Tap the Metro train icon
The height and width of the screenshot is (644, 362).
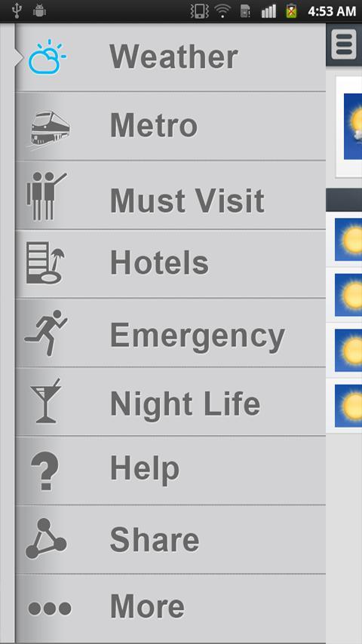(x=50, y=128)
